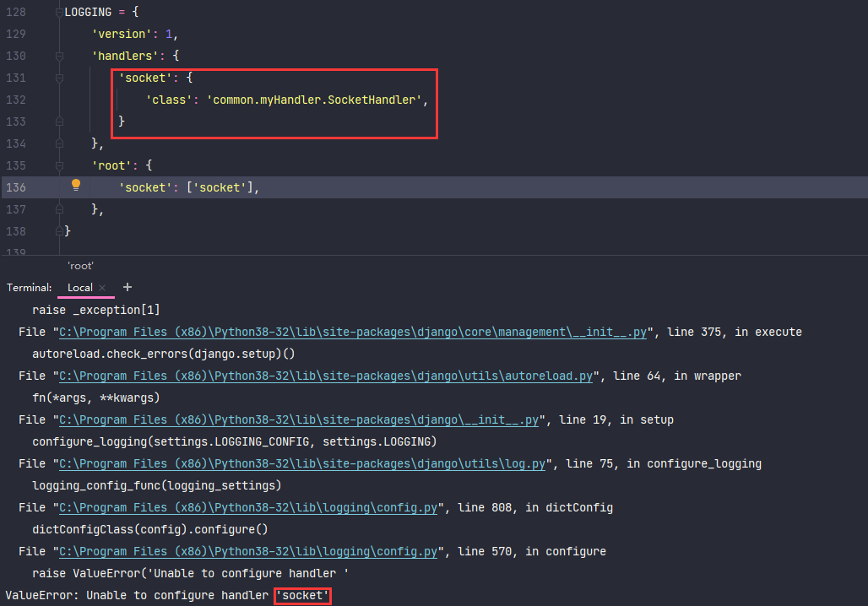Collapse the 'handlers' block fold on line 130
Image resolution: width=868 pixels, height=606 pixels.
tap(59, 56)
